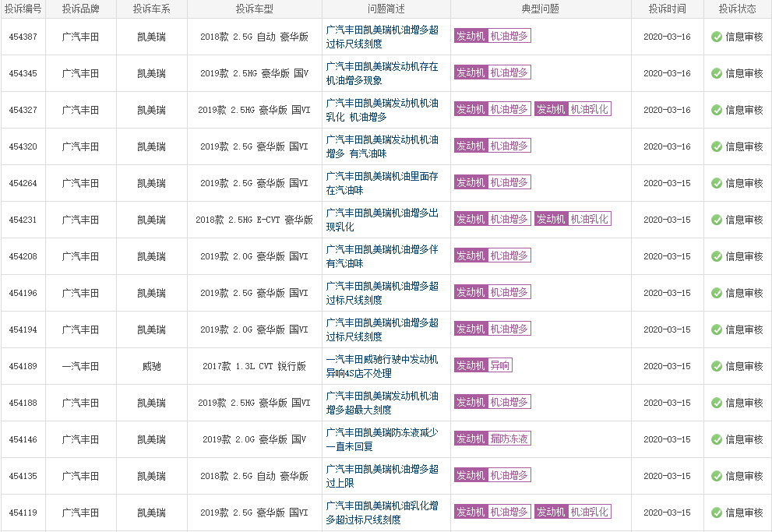Click the 问题简述 column header
Screen dimensions: 772x532
pos(386,9)
